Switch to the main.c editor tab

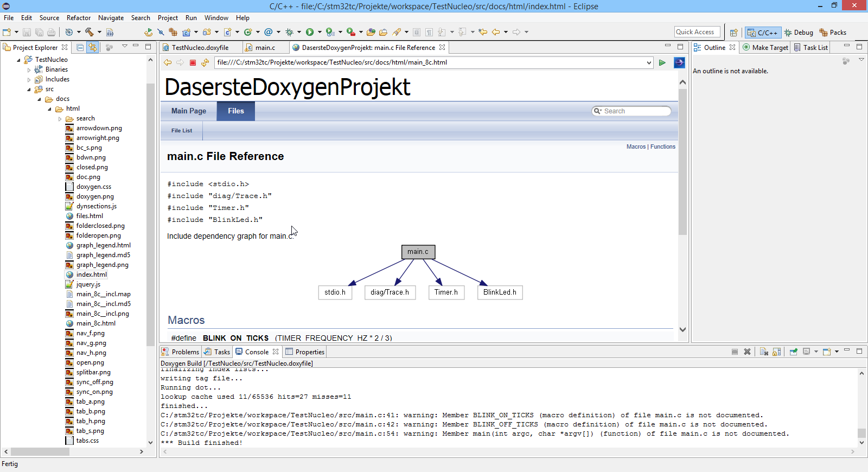(265, 48)
